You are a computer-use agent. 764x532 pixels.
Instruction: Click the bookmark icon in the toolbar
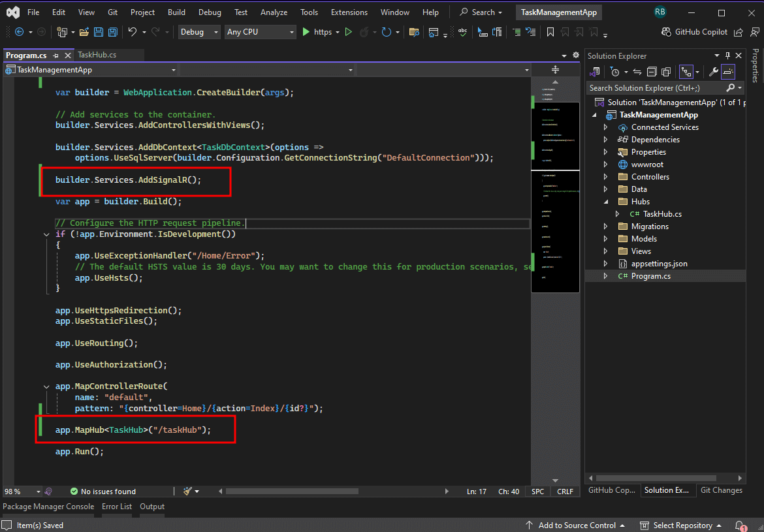point(550,32)
